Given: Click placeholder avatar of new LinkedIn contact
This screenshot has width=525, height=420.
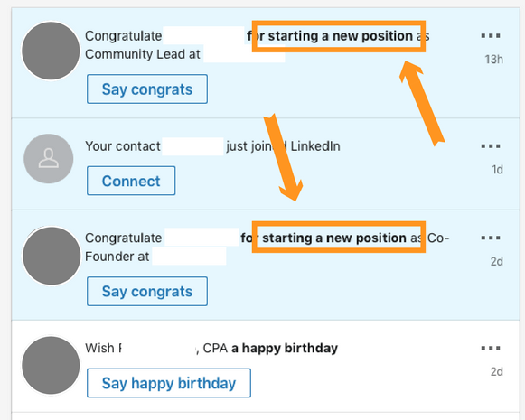Looking at the screenshot, I should point(49,159).
